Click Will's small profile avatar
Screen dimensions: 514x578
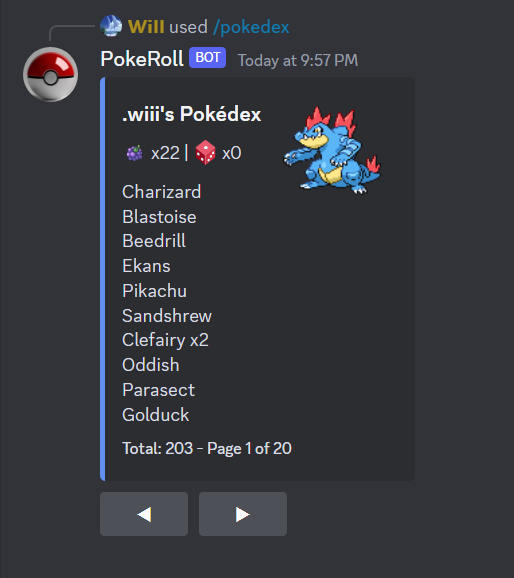(x=111, y=26)
